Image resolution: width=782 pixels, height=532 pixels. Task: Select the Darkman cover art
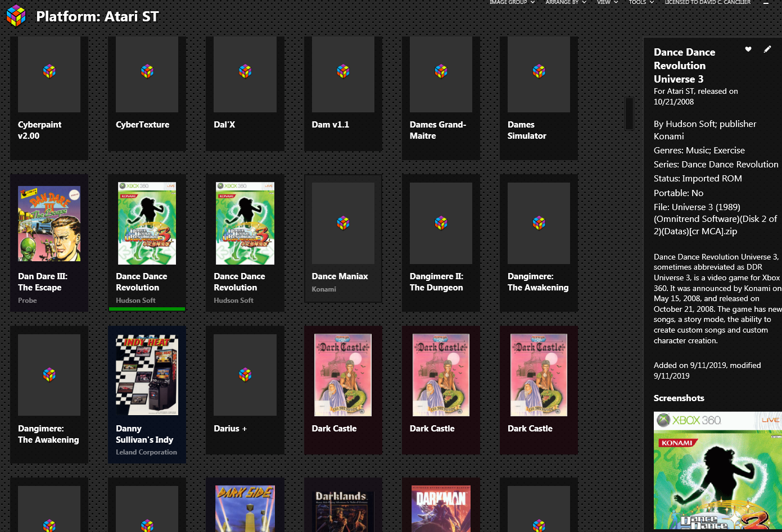[x=441, y=509]
